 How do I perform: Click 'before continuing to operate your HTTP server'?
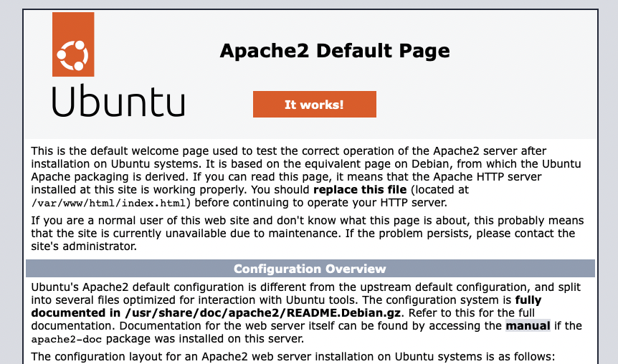(x=321, y=203)
